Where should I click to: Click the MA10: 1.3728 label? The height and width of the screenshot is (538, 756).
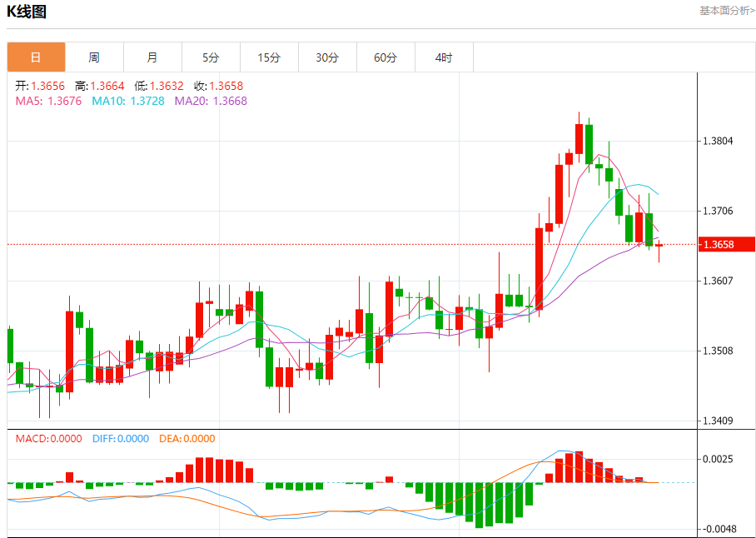tap(128, 101)
